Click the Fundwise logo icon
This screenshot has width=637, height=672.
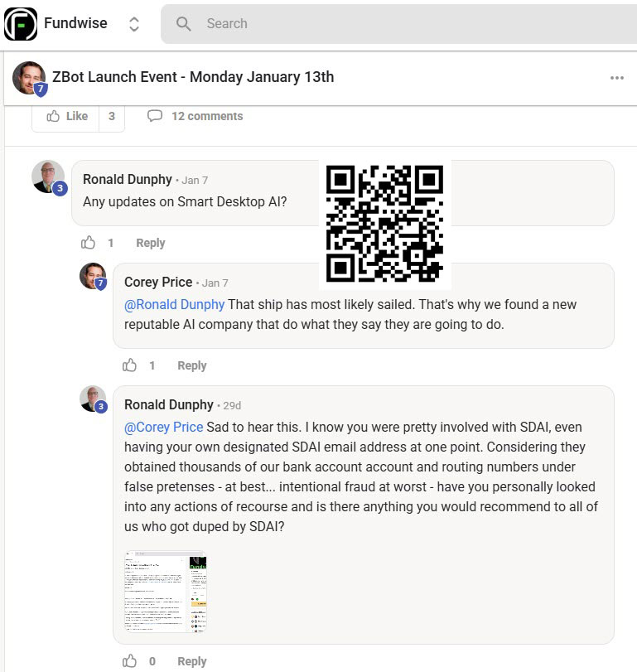click(x=21, y=24)
